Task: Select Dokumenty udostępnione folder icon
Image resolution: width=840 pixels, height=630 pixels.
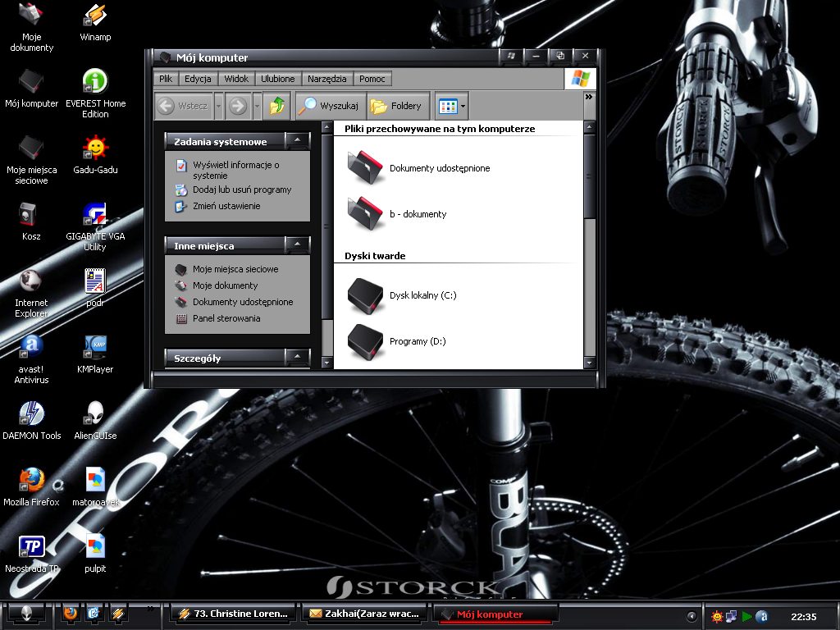Action: pyautogui.click(x=365, y=167)
